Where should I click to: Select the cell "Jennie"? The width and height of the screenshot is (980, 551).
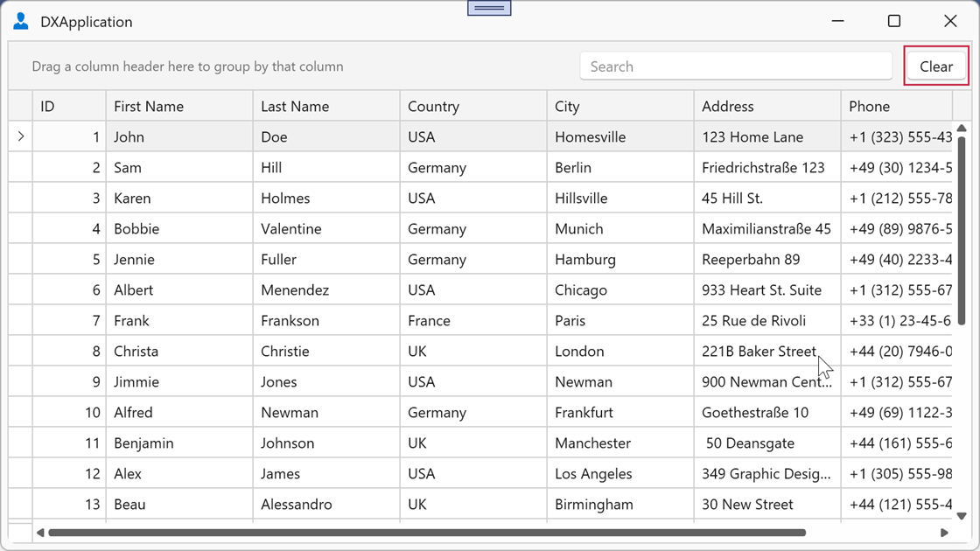179,259
